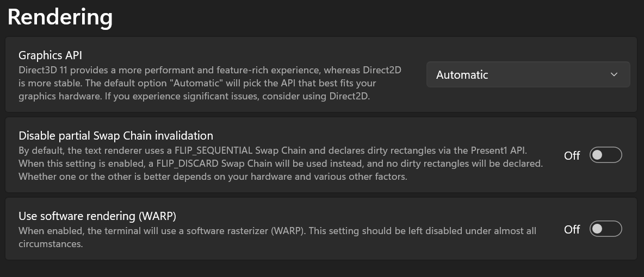Click the Graphics API setting title
This screenshot has width=644, height=277.
coord(51,55)
